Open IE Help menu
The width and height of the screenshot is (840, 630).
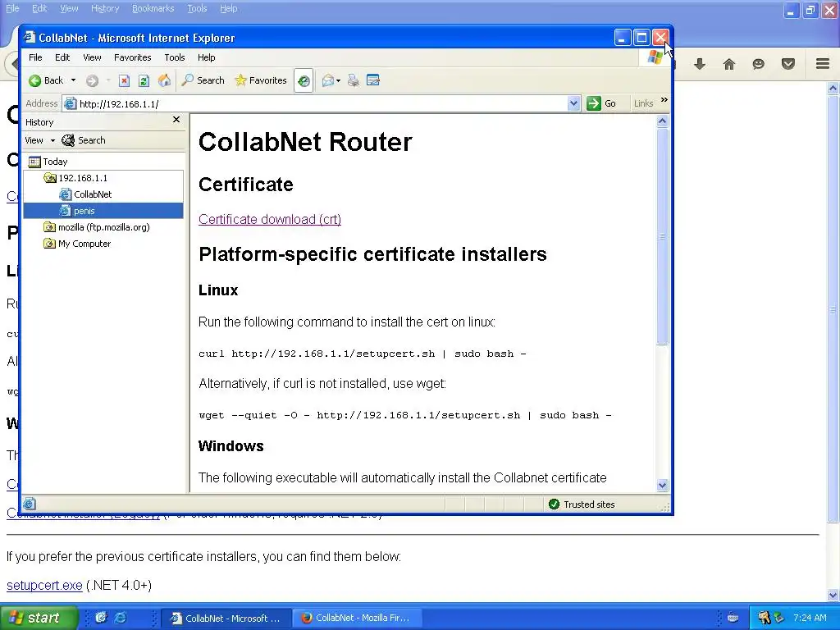pyautogui.click(x=206, y=57)
